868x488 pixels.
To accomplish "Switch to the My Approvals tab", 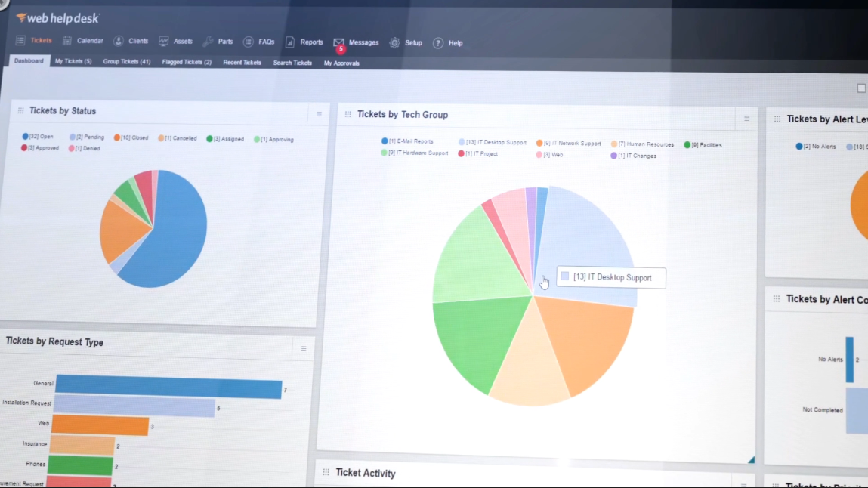I will 341,63.
